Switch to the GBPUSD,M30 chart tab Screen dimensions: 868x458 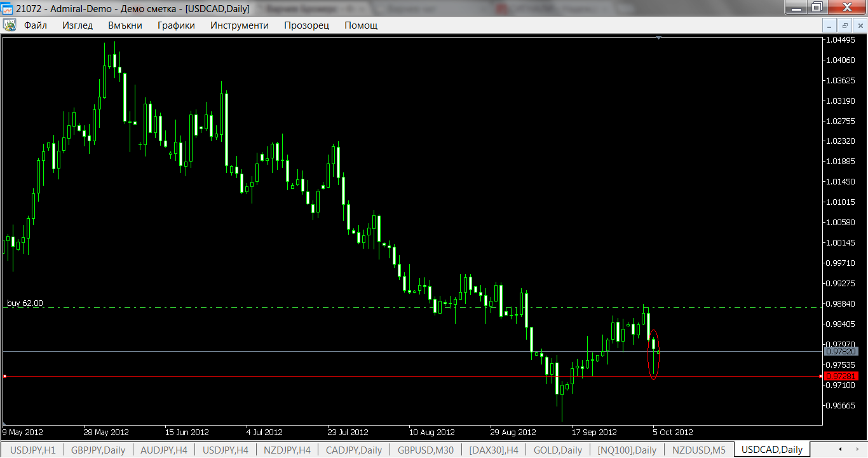425,450
